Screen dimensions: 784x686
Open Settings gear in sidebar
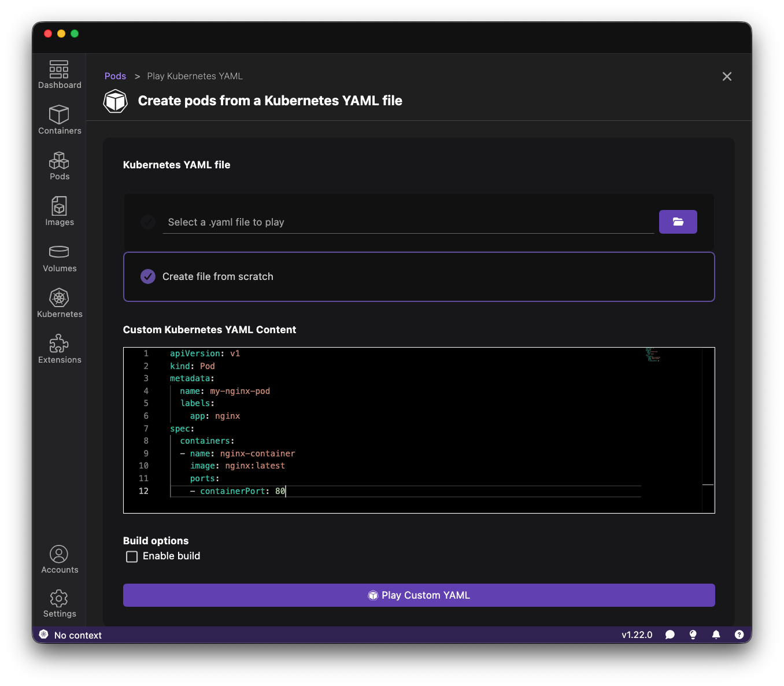click(59, 604)
